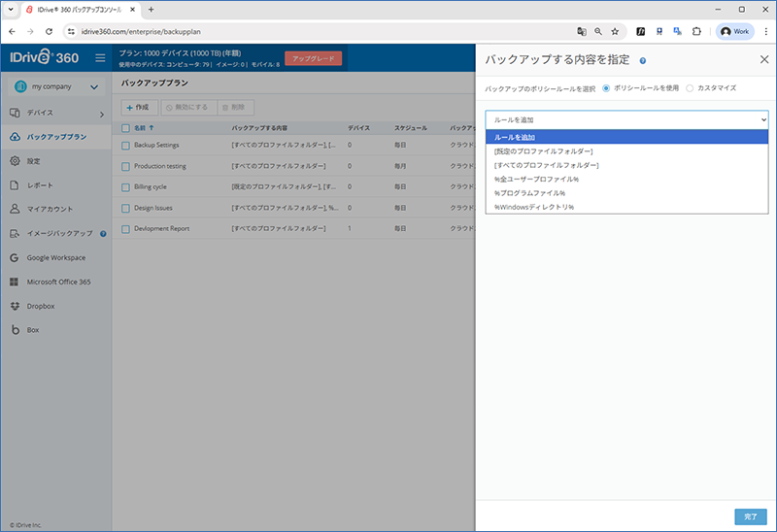Click the Dropbox icon in sidebar
Screen dimensions: 777x532
pyautogui.click(x=15, y=306)
